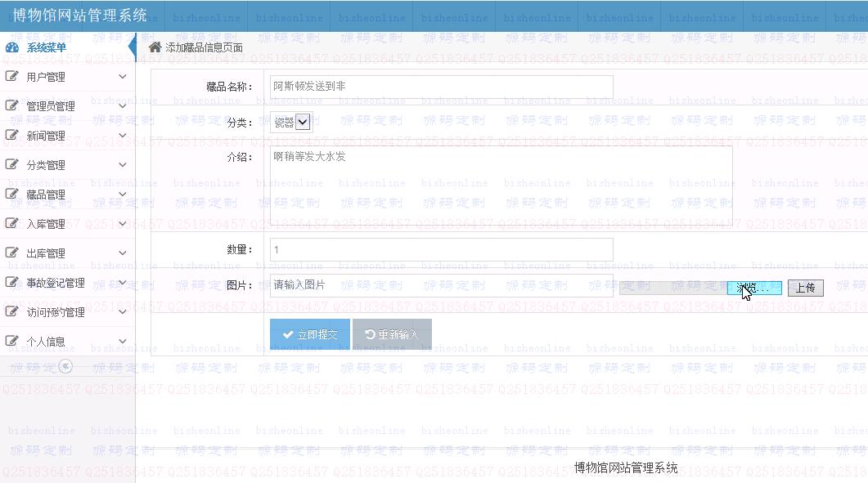Click the 博物馆网站管理系统 header title

pyautogui.click(x=79, y=16)
